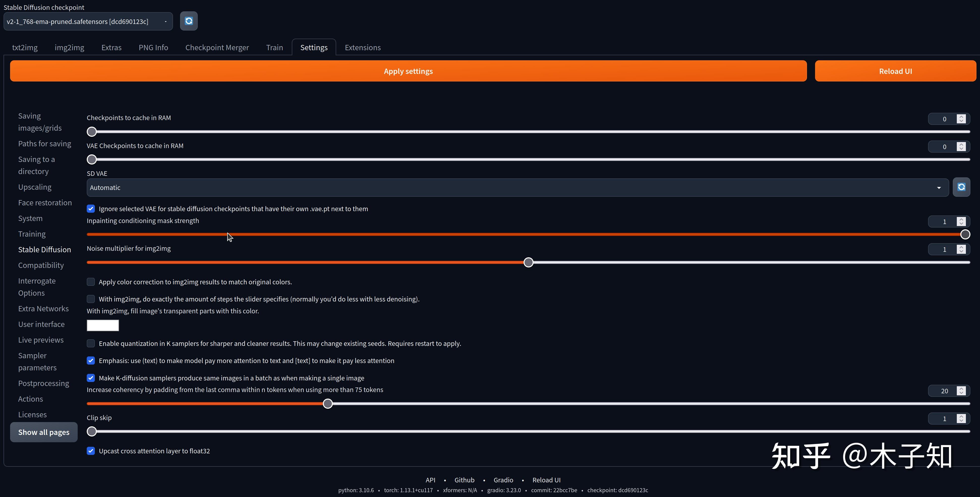Enable apply color correction to img2img results

(x=91, y=282)
